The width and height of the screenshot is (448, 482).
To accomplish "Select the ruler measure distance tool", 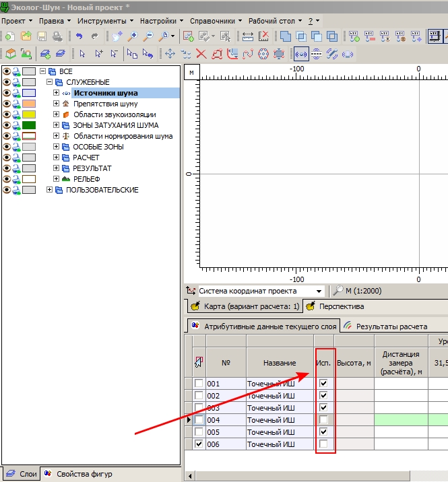I will 248,36.
